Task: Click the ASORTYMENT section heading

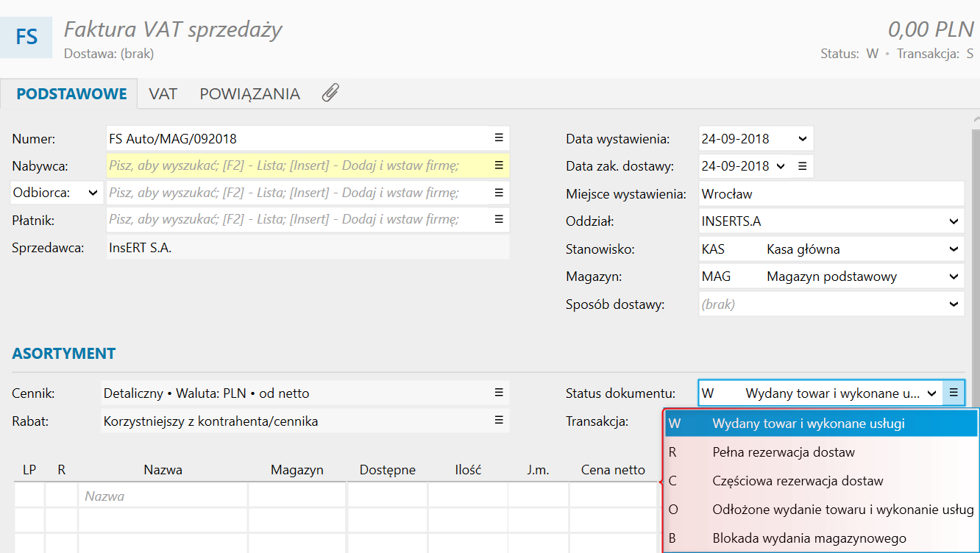Action: click(64, 354)
